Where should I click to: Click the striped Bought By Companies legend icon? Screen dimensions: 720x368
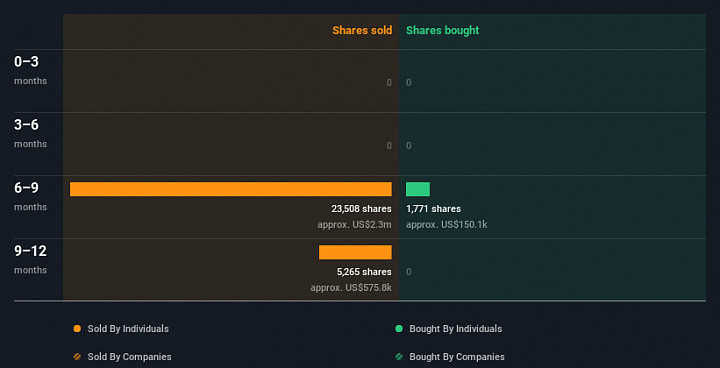point(399,357)
